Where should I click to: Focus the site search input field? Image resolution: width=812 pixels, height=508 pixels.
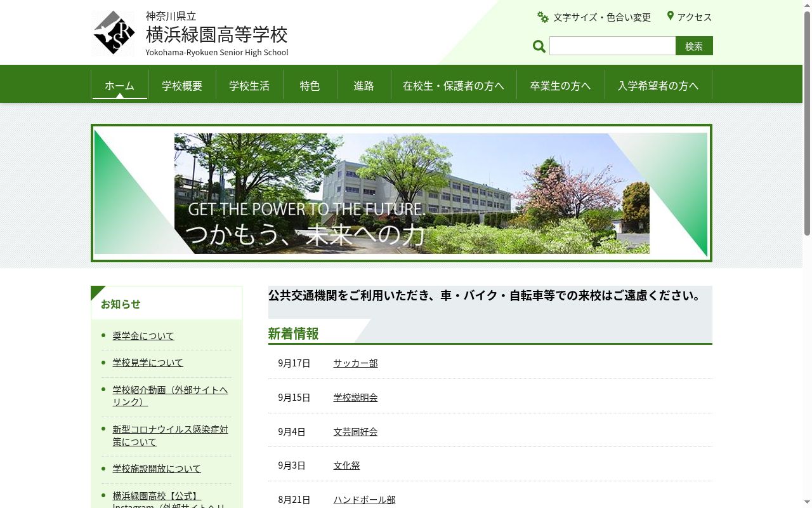(x=612, y=46)
